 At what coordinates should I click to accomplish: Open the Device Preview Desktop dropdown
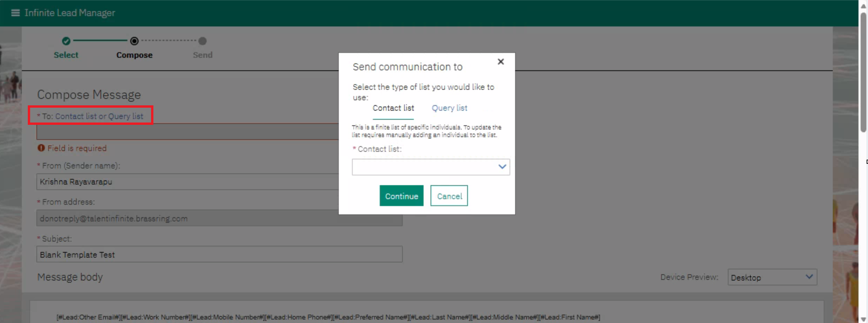point(772,278)
